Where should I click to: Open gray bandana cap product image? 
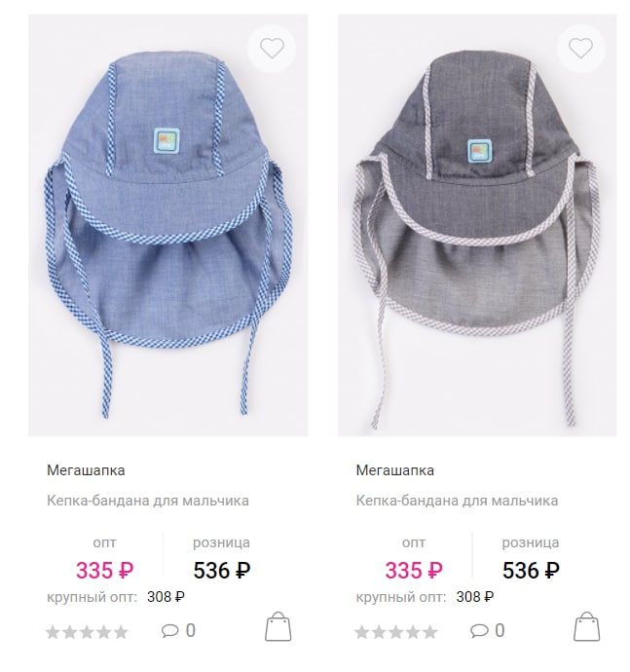(477, 225)
